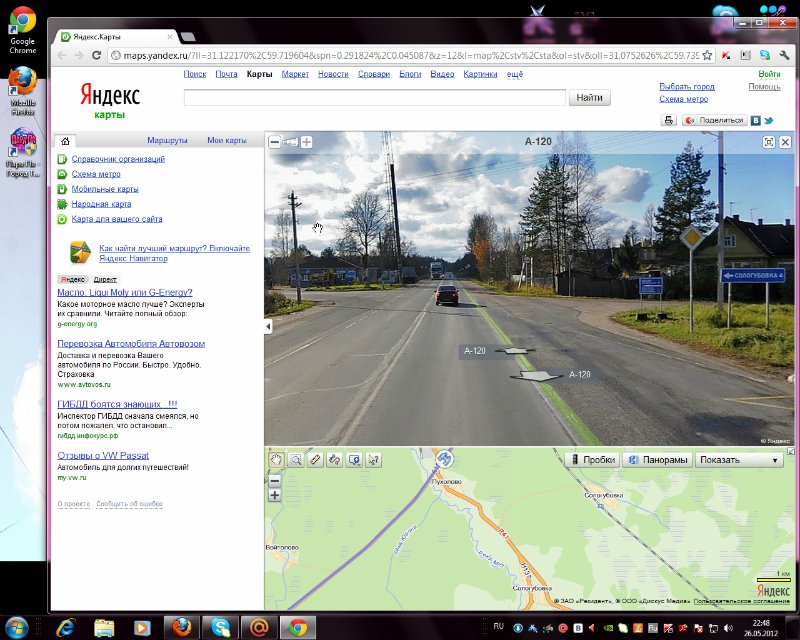Share via VKontakte icon

pos(756,120)
